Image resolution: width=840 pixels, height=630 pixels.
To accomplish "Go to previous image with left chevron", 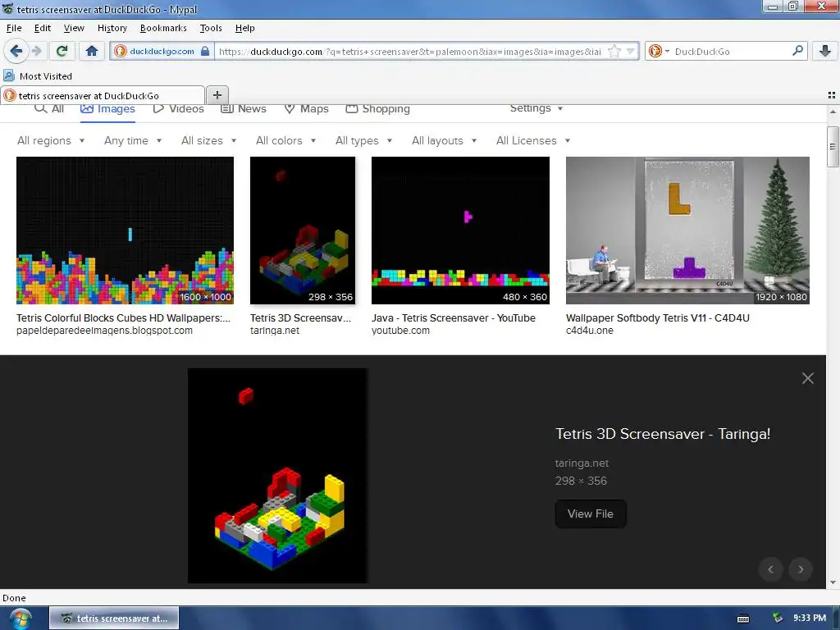I will point(771,569).
